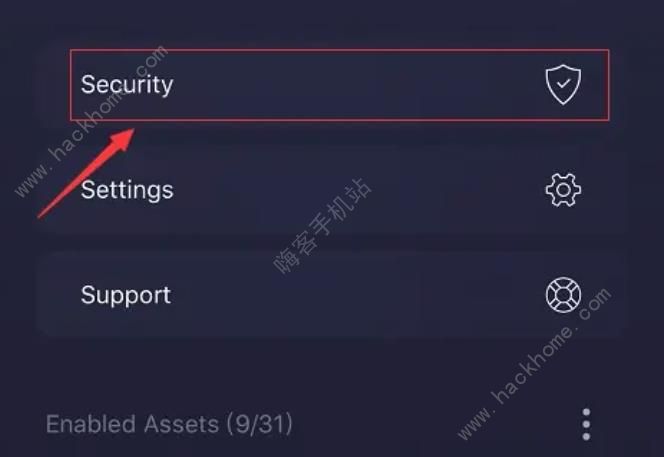Click the Enabled Assets (9/31) heading
Screen dimensions: 664x457
pyautogui.click(x=169, y=424)
